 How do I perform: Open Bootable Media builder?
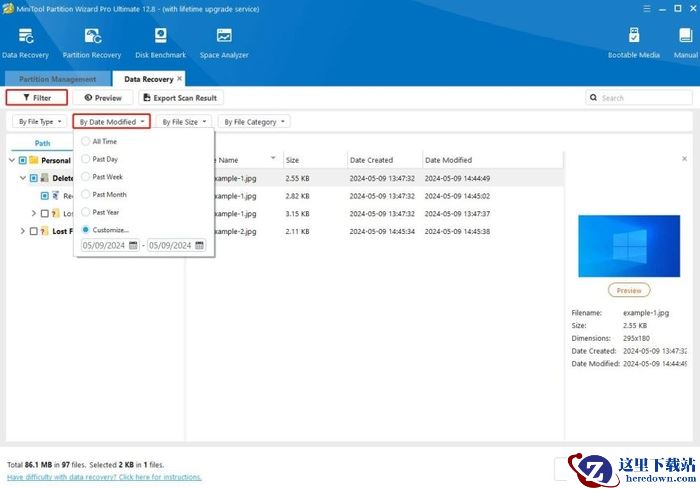[x=633, y=43]
